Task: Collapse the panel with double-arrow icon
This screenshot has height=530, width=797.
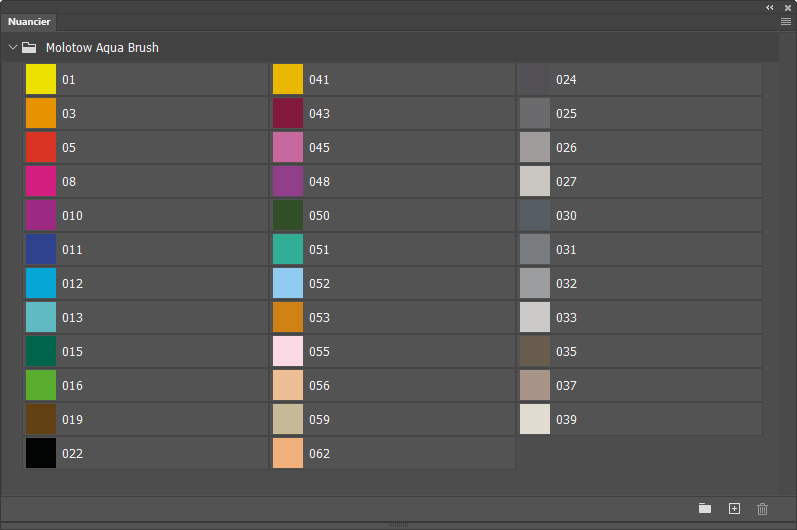Action: tap(770, 7)
